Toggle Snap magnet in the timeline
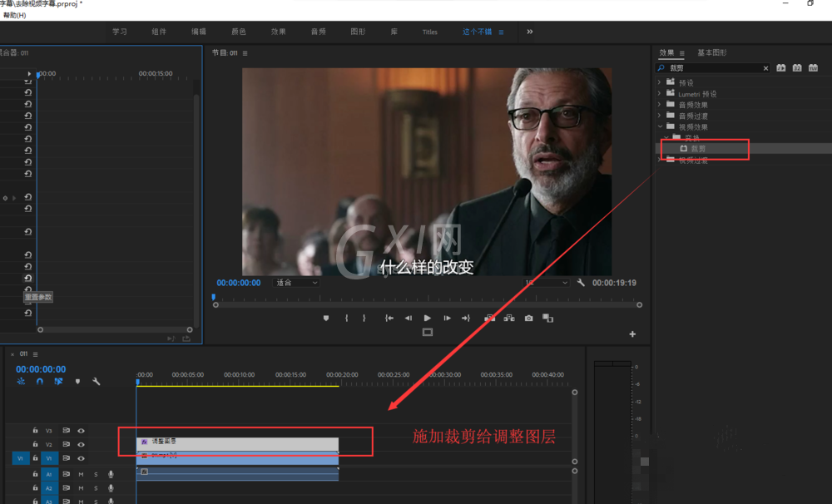 pyautogui.click(x=40, y=382)
